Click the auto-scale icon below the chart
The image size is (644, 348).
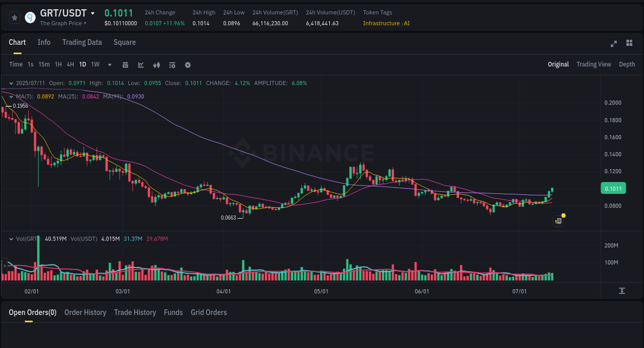coord(622,291)
